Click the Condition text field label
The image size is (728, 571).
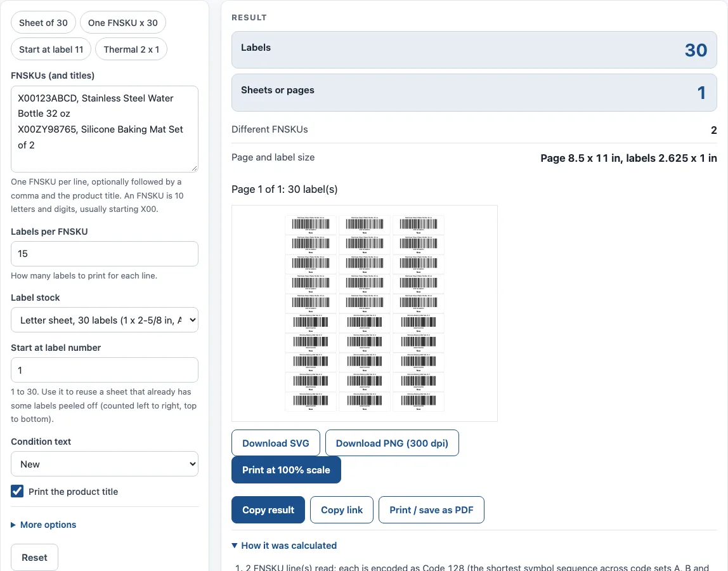(x=41, y=442)
